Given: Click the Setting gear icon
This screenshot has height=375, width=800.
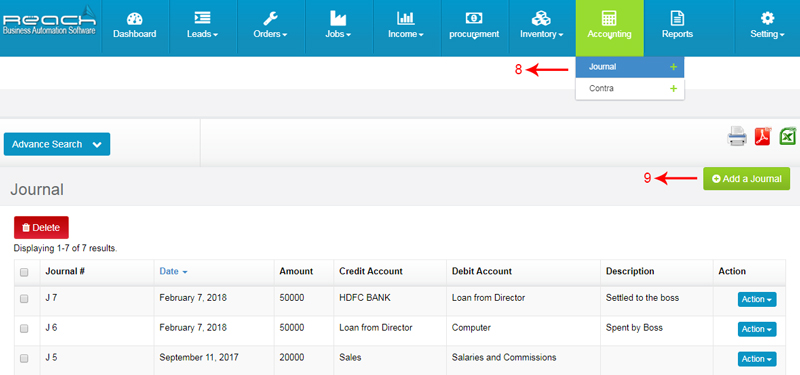Looking at the screenshot, I should point(767,19).
